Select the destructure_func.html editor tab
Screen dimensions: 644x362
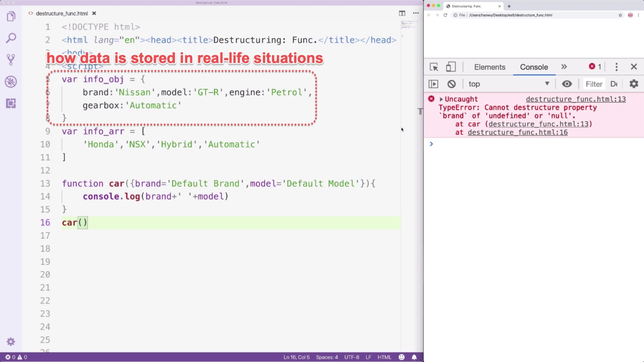62,14
